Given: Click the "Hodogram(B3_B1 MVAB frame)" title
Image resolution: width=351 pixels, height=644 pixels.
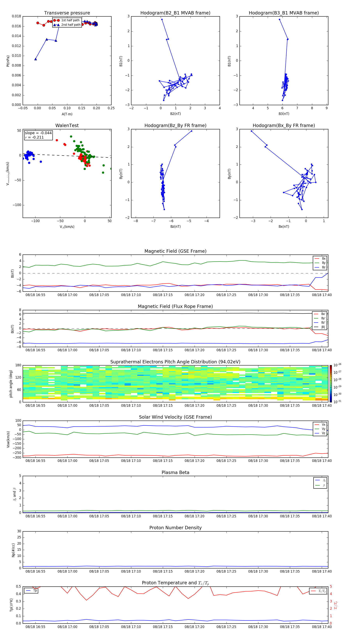Looking at the screenshot, I should point(284,13).
